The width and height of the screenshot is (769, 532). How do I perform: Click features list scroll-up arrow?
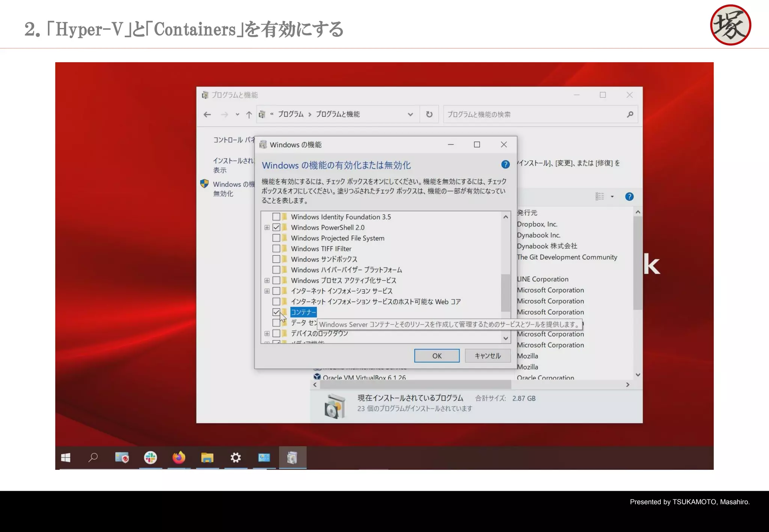pos(506,217)
